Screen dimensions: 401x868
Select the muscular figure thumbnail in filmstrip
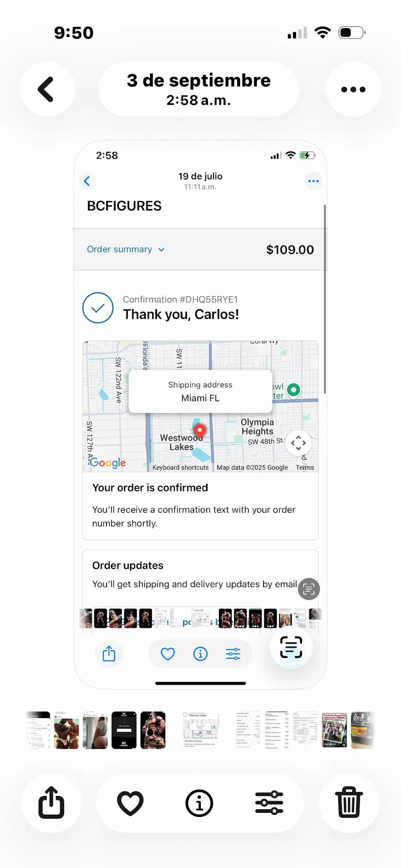point(153,730)
